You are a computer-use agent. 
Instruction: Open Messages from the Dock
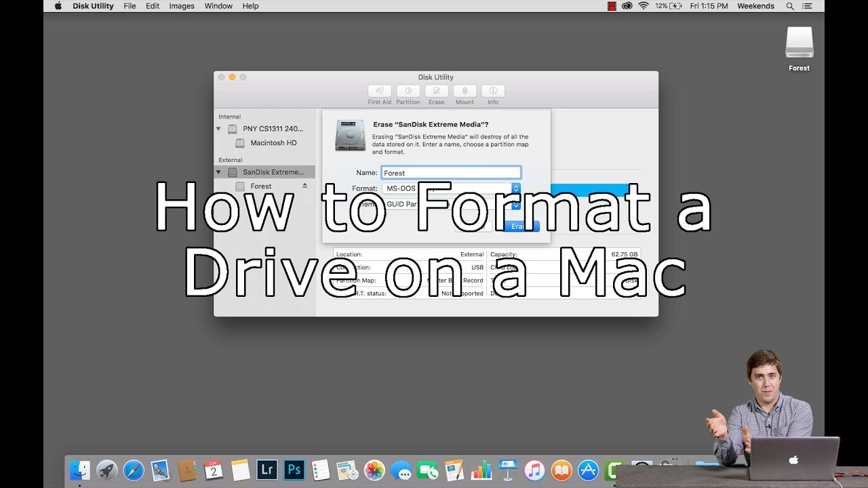[401, 470]
